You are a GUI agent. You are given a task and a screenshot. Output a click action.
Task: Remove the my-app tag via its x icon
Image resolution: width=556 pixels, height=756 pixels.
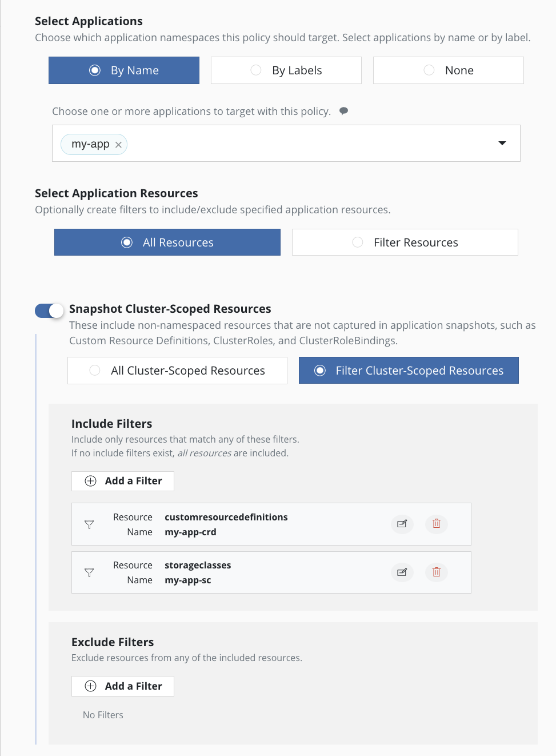tap(118, 144)
